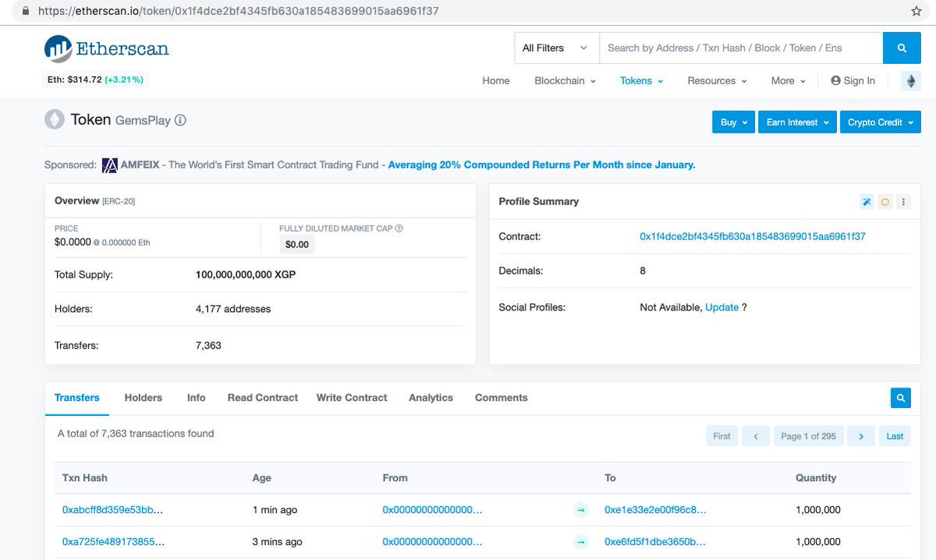Click the Page 1 of 295 indicator
The width and height of the screenshot is (936, 560).
coord(809,436)
